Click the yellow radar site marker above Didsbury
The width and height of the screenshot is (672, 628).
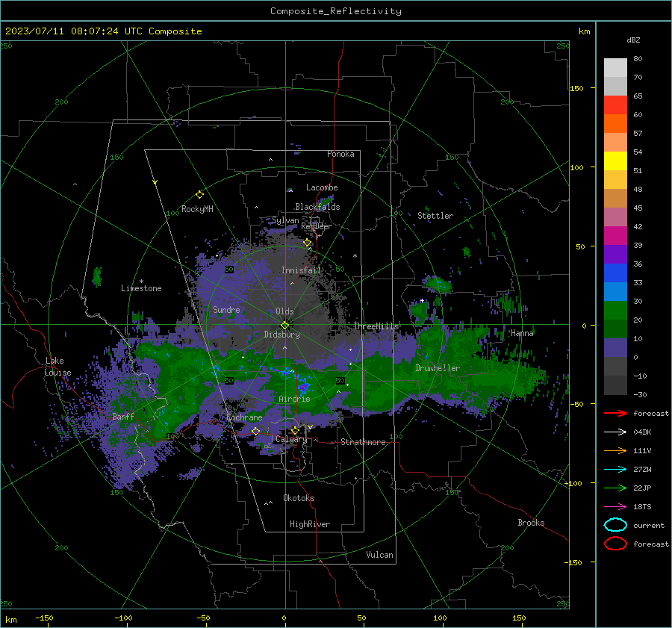click(284, 326)
